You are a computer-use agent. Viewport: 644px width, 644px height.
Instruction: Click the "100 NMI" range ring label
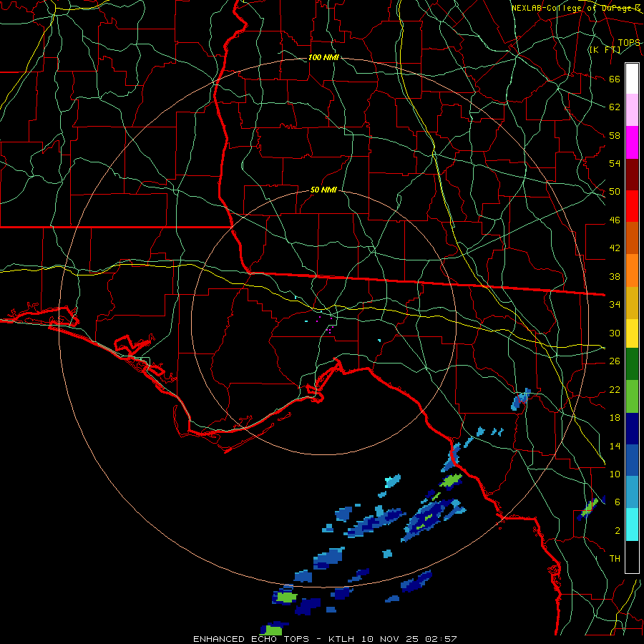[323, 57]
